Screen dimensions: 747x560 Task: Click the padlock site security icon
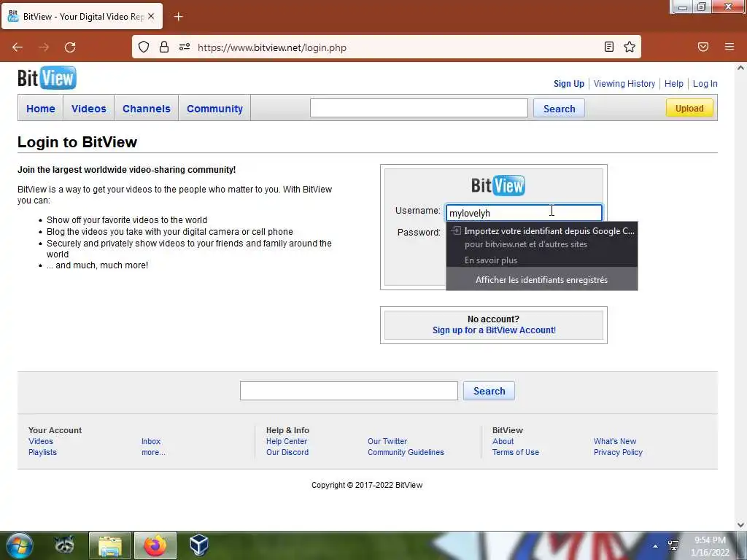coord(164,47)
